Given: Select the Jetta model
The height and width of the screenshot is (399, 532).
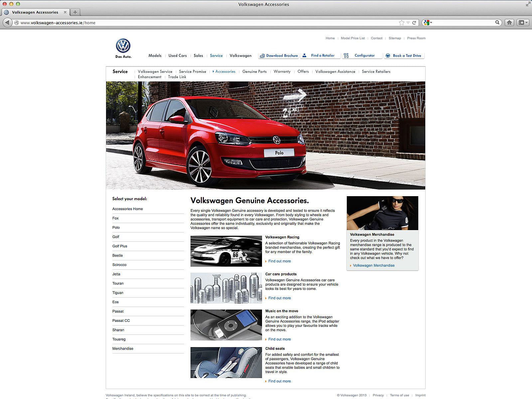Looking at the screenshot, I should pos(116,274).
